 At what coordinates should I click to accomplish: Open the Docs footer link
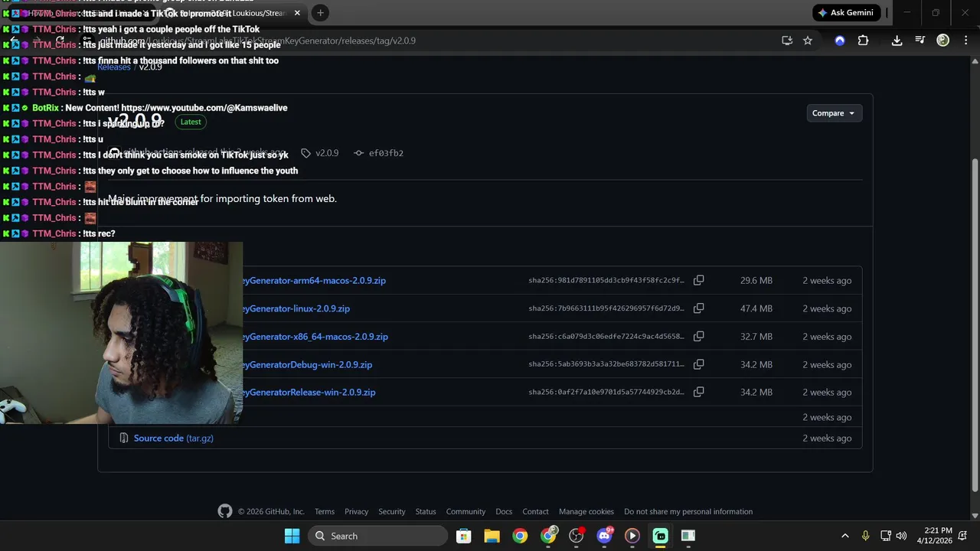tap(504, 512)
